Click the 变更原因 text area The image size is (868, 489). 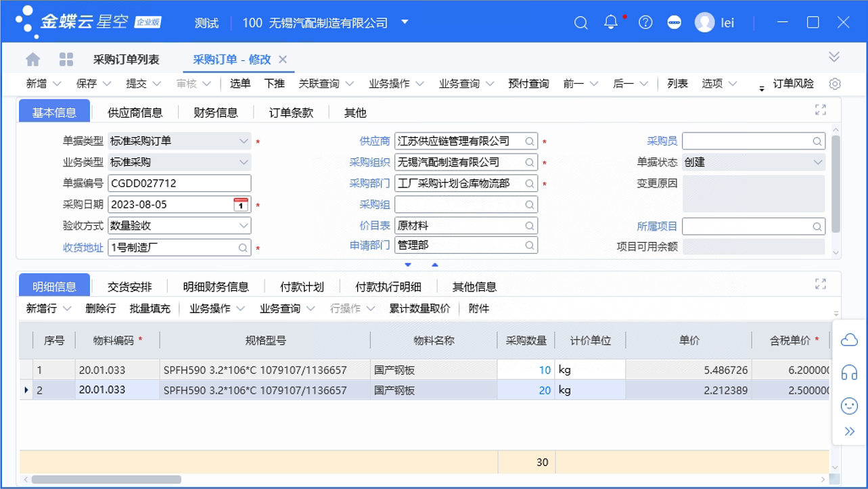754,194
